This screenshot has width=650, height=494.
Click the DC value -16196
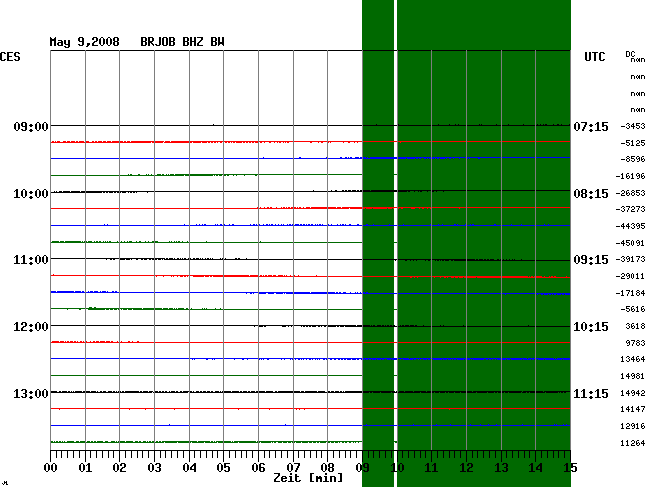click(x=631, y=176)
